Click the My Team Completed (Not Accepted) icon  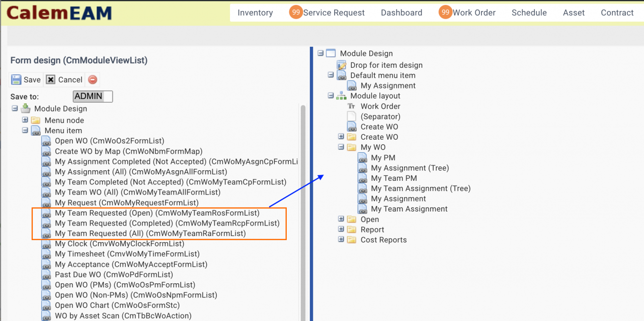(46, 182)
